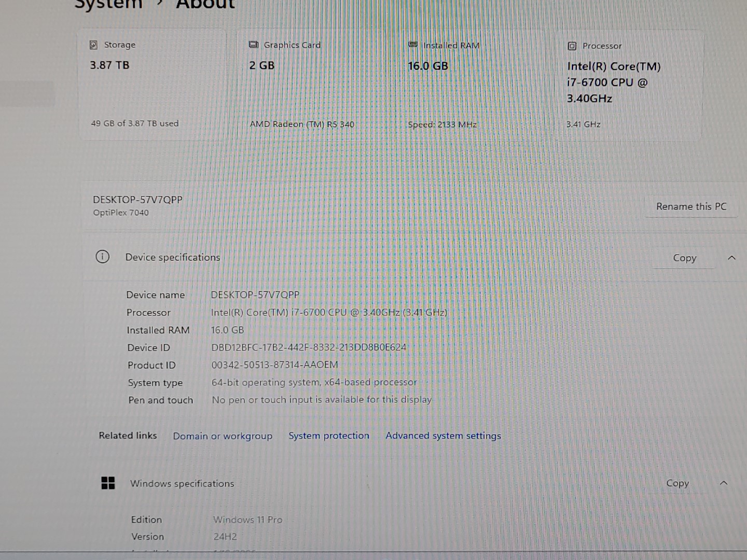
Task: Click the Device specifications info icon
Action: click(x=103, y=257)
